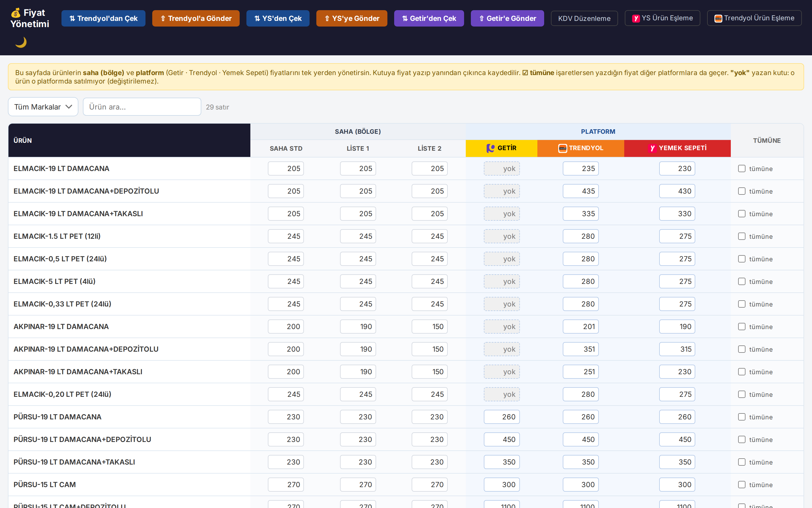
Task: Check tümüne for ELMACIK-5 LT PET (4lü)
Action: coord(742,282)
